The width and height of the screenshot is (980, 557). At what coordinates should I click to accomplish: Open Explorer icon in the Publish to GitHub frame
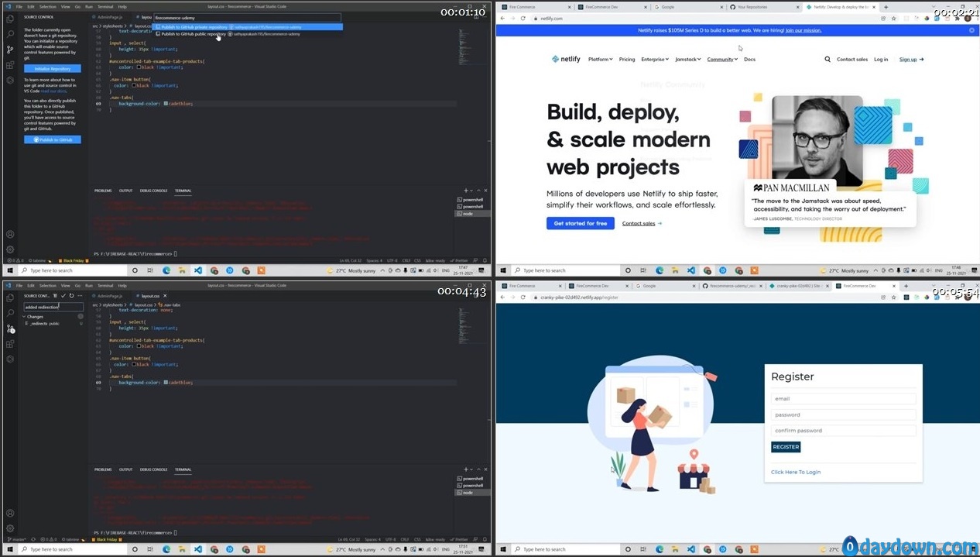[10, 19]
